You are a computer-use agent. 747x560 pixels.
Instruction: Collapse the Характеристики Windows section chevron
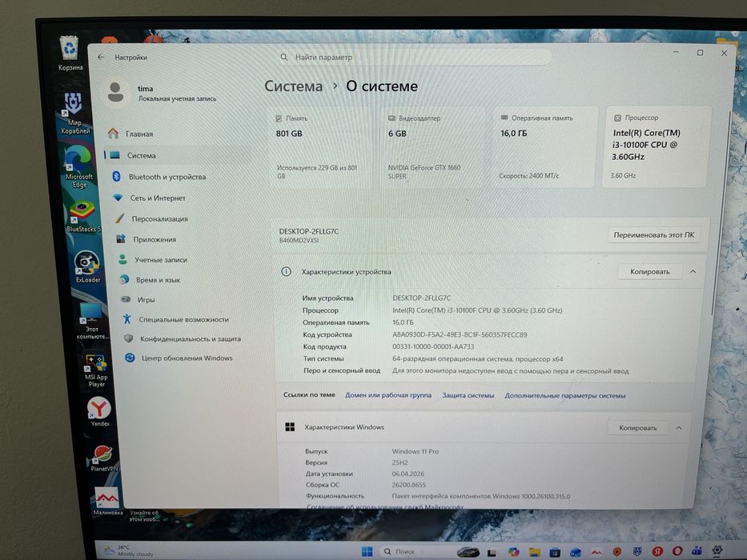click(x=679, y=428)
